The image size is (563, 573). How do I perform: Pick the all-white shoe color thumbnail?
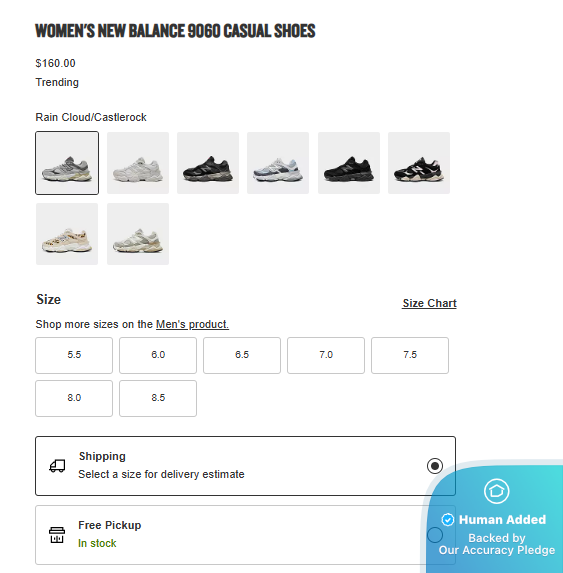tap(138, 163)
